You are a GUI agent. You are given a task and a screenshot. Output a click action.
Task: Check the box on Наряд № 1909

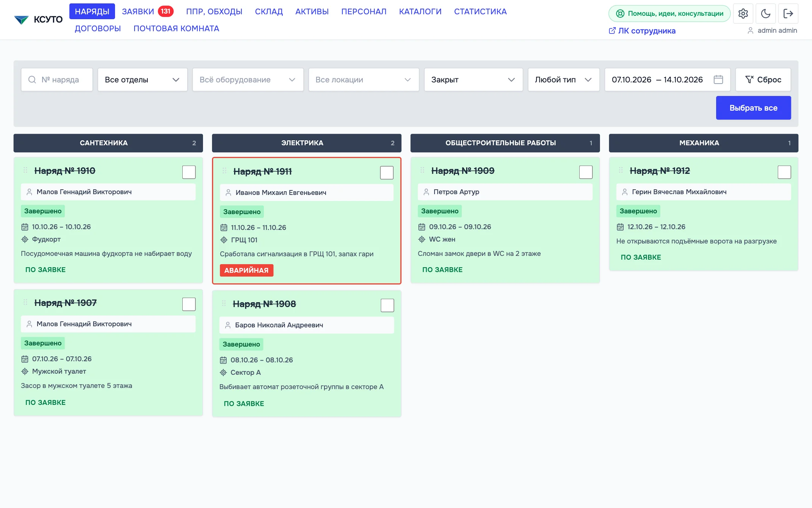[x=586, y=172]
